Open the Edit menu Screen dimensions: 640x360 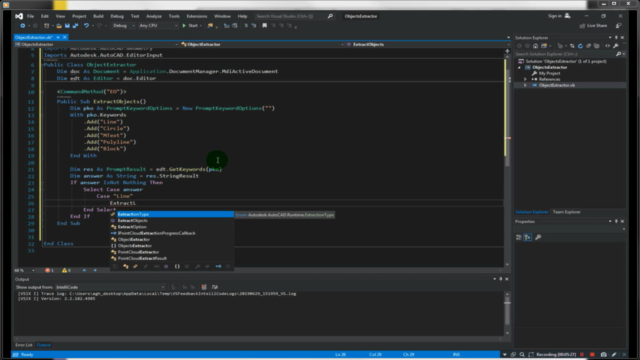[44, 16]
